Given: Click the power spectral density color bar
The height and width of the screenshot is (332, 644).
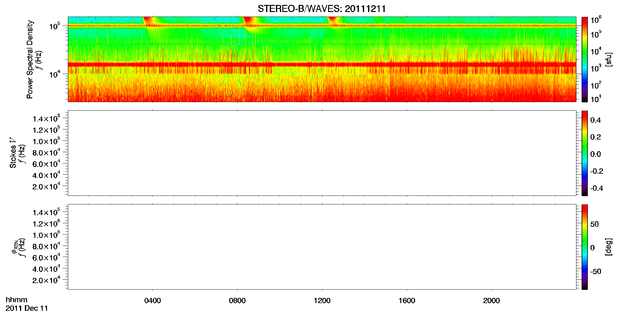Looking at the screenshot, I should 585,59.
